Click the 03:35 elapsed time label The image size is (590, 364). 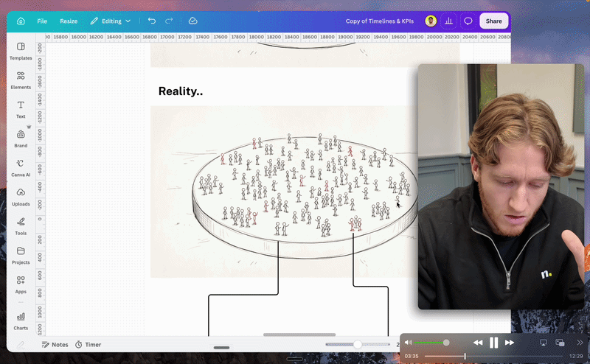coord(412,356)
